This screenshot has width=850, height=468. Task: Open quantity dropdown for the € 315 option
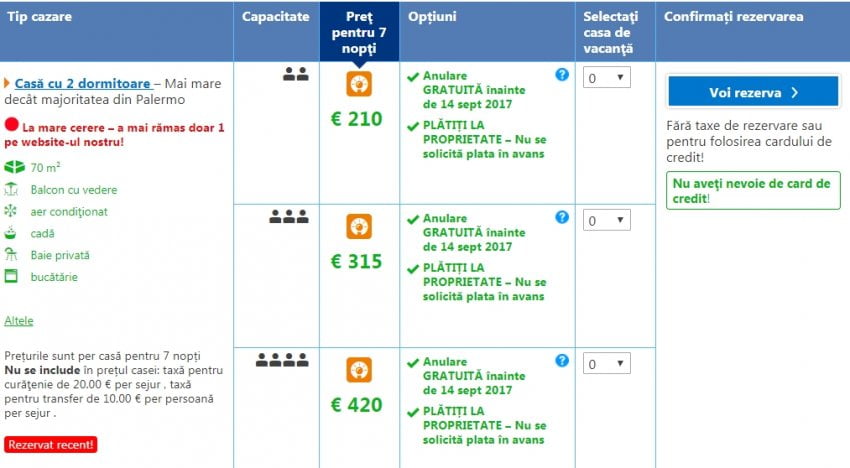[606, 220]
